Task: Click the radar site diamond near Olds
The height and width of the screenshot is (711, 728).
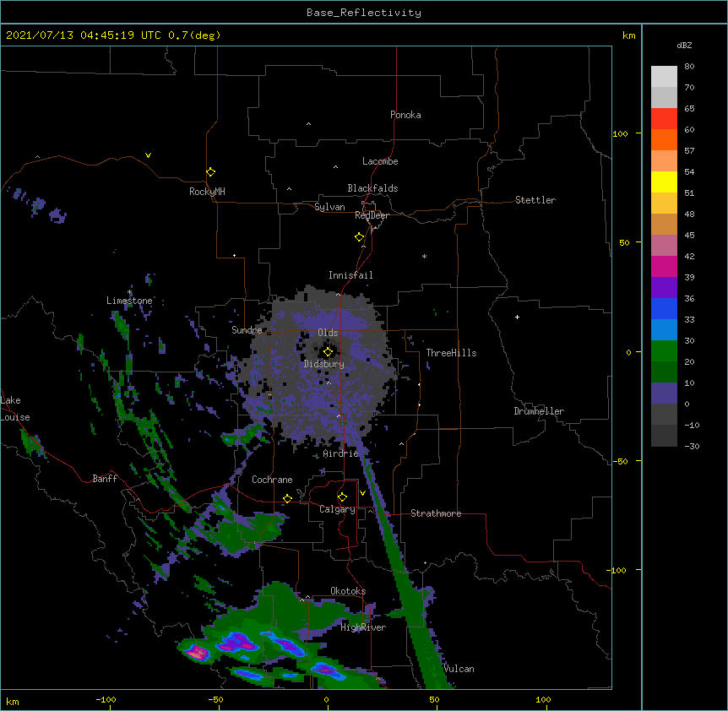Action: click(328, 352)
